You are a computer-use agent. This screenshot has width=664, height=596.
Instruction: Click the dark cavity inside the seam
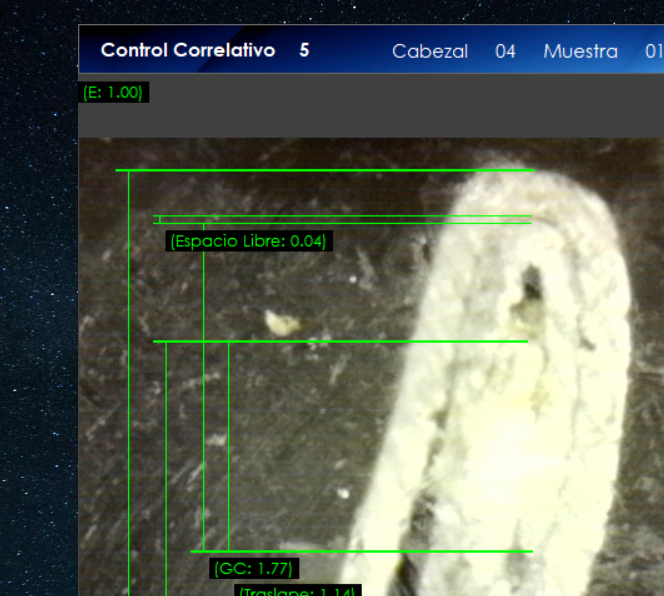tap(531, 283)
